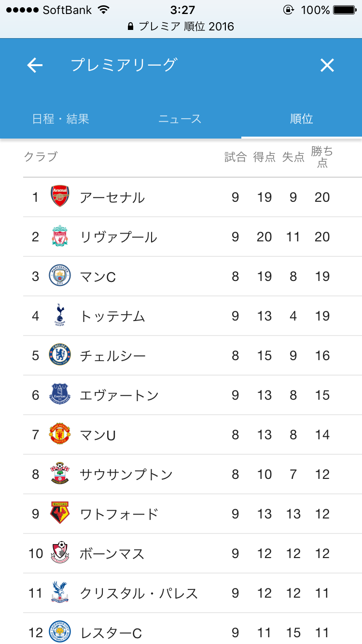
Task: Tap the Everton club crest
Action: click(60, 395)
